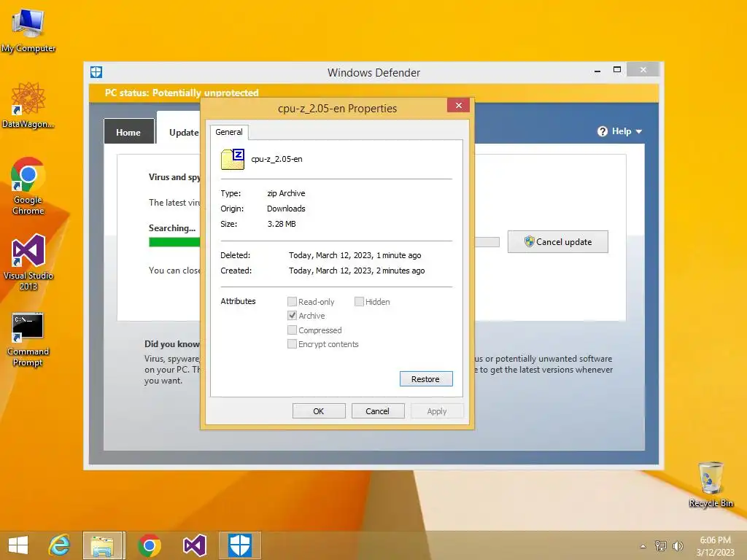Click the Created date '2 minutes ago' value
This screenshot has height=560, width=747.
click(357, 271)
